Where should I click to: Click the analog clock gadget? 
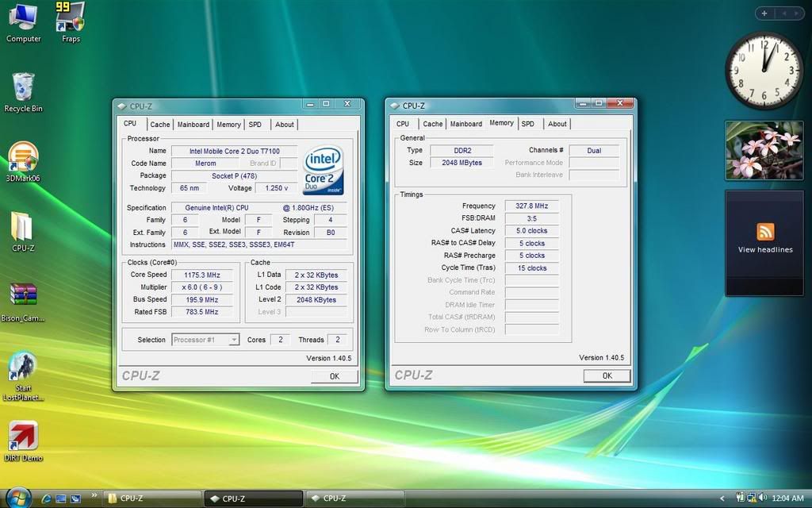click(x=764, y=70)
